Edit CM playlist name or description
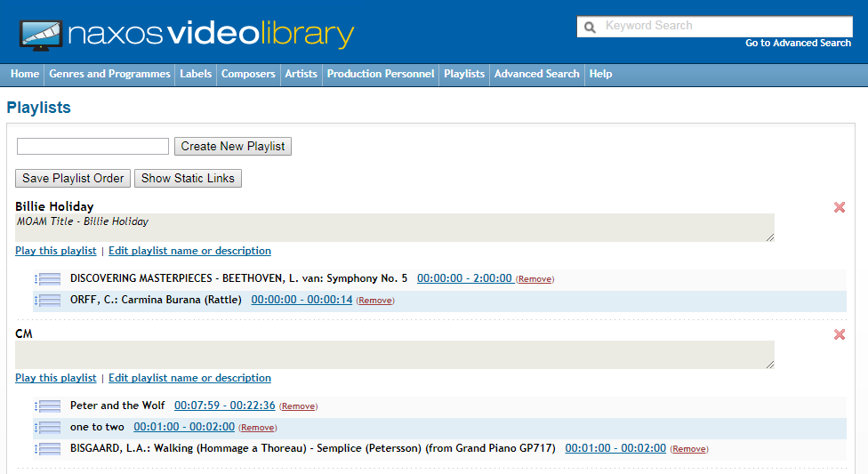Screen dimensions: 868x474 click(x=190, y=378)
